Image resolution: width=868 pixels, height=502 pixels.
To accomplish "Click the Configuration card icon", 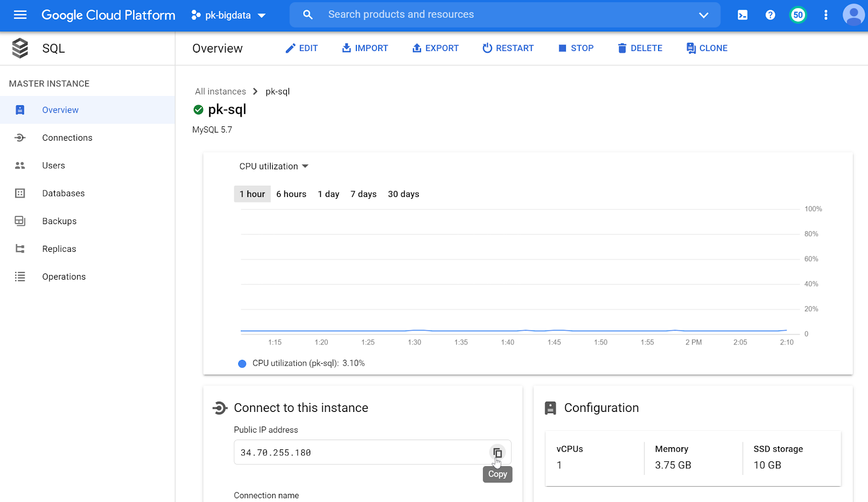I will (x=551, y=408).
